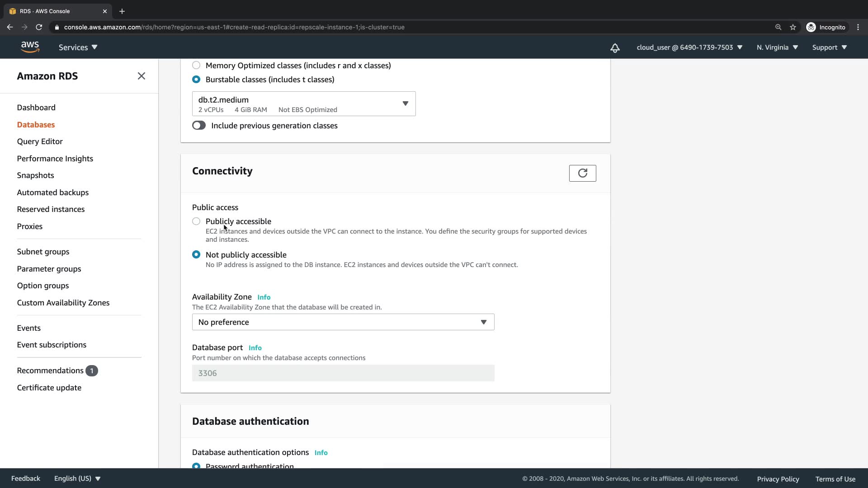
Task: Click the AWS logo home icon
Action: 30,47
